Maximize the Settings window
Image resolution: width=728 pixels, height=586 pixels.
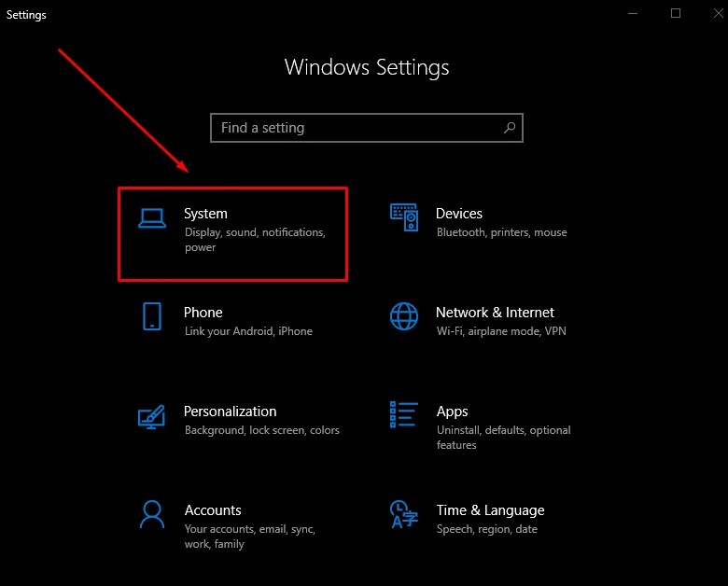point(676,13)
